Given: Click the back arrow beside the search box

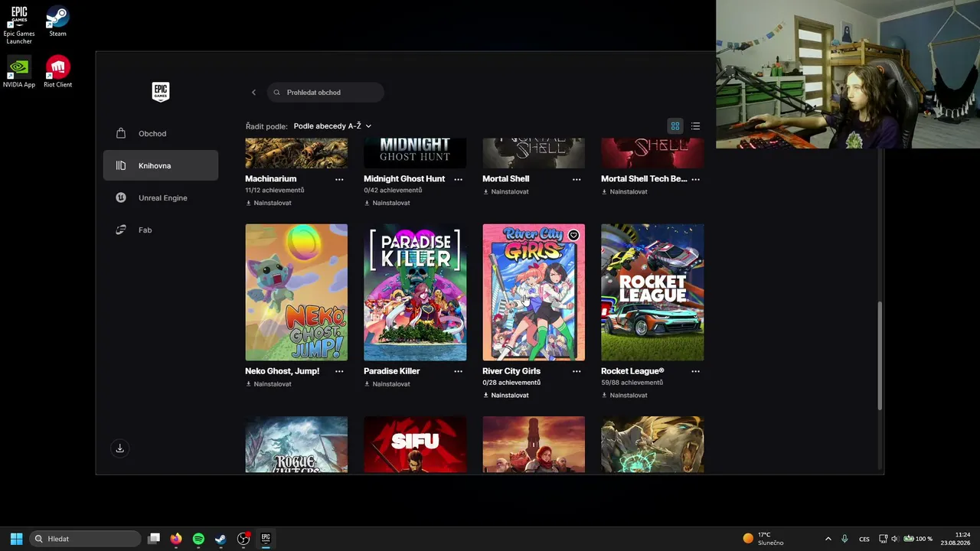Looking at the screenshot, I should [x=253, y=93].
